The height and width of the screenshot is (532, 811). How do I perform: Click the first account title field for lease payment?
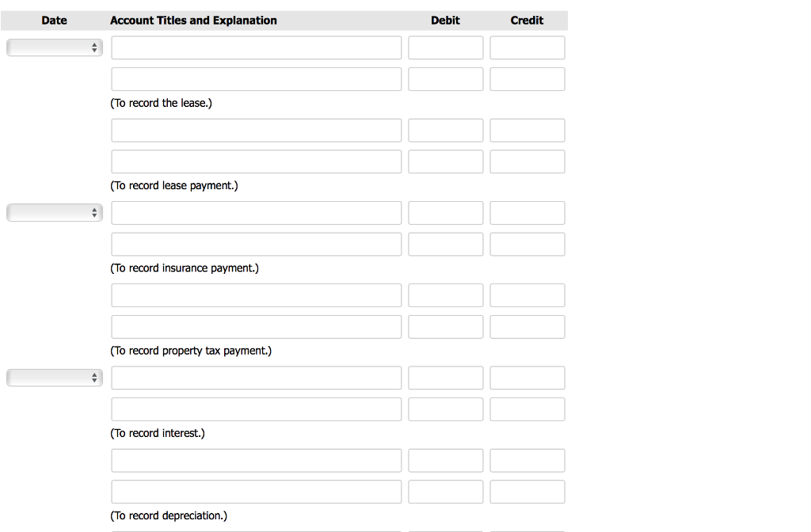coord(256,130)
